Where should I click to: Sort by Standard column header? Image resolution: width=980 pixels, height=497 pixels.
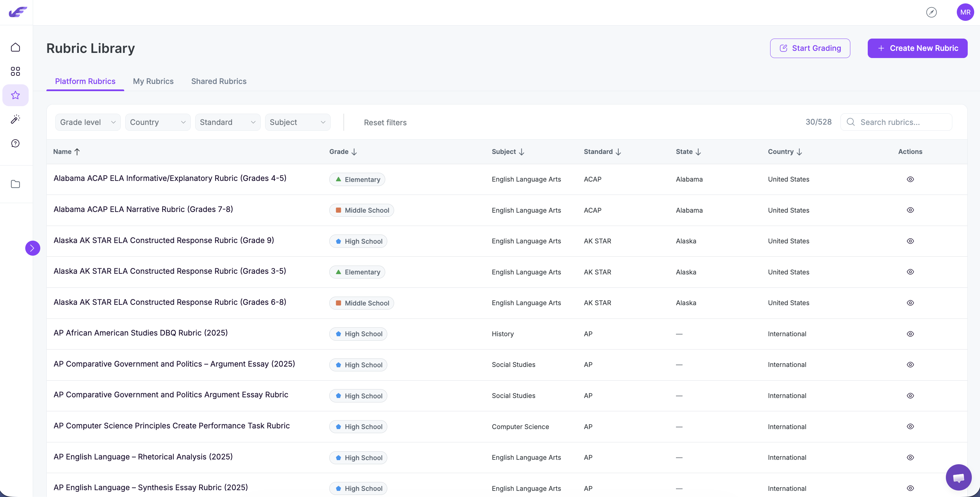(602, 152)
